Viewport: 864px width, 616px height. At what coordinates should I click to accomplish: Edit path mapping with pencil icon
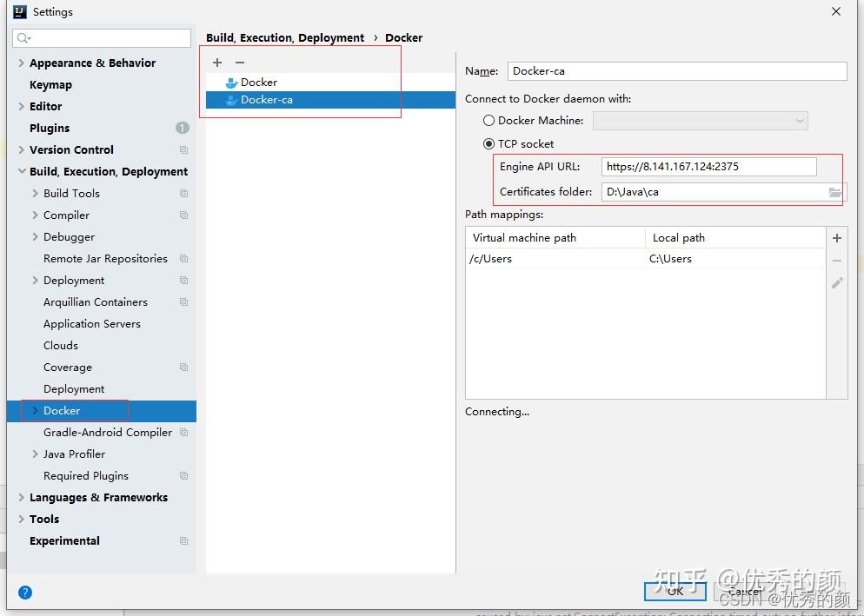[x=836, y=282]
